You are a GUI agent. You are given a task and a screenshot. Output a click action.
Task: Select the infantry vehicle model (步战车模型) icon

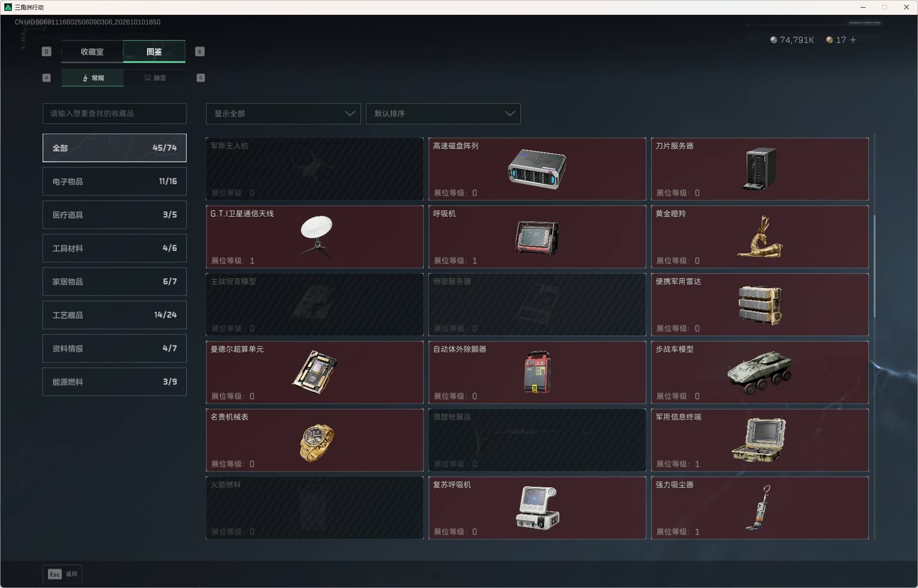point(760,372)
